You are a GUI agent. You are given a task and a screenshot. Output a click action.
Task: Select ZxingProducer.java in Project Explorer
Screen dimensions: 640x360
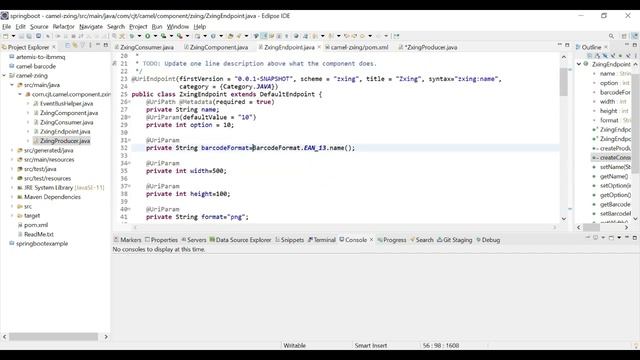[x=65, y=141]
